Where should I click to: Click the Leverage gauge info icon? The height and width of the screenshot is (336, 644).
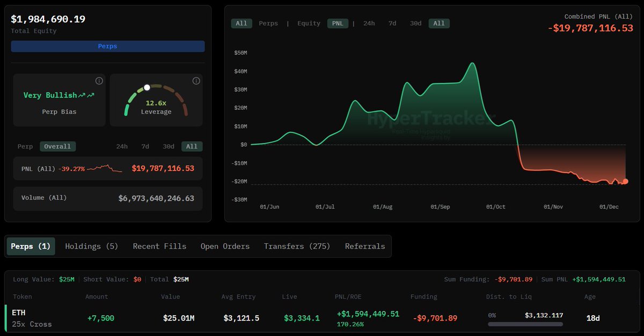[196, 81]
